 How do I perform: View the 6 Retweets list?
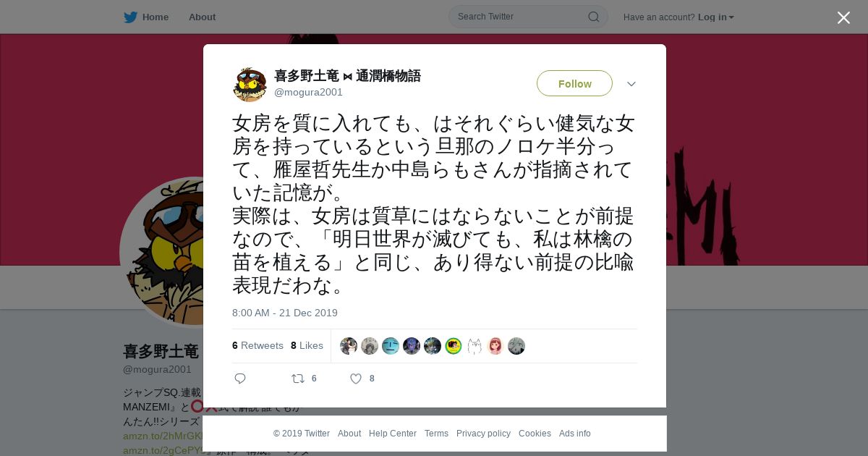tap(258, 345)
